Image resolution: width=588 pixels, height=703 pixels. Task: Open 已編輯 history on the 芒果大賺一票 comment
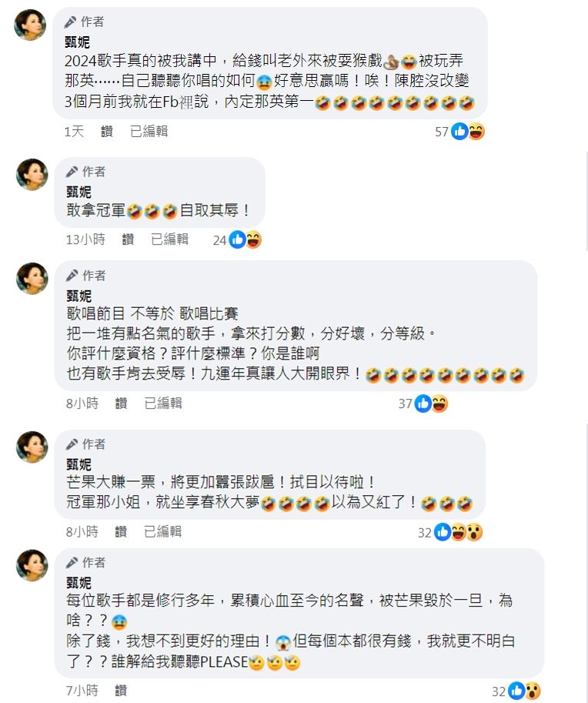point(162,532)
